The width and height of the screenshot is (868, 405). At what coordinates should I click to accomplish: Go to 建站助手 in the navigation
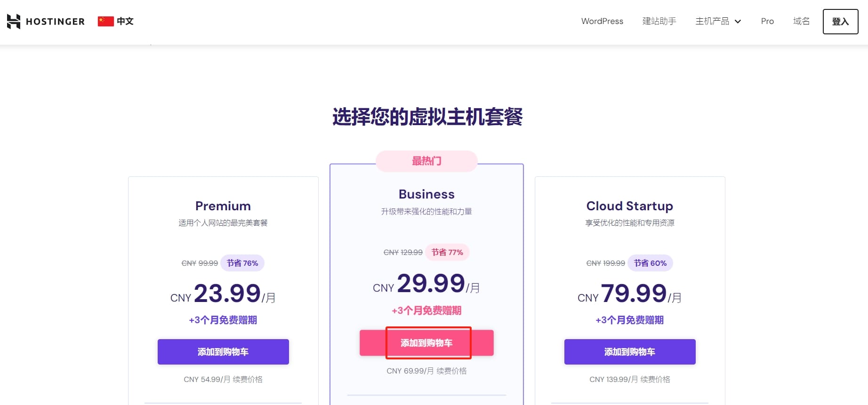click(x=659, y=21)
